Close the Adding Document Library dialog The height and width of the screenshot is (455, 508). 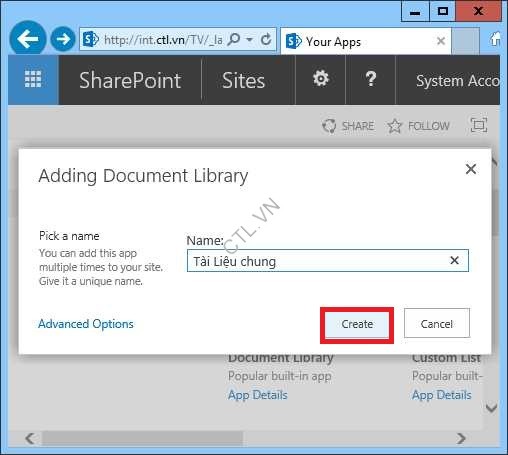point(471,169)
